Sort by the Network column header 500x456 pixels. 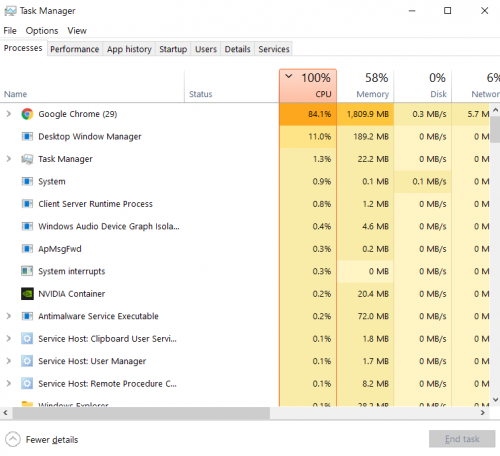476,86
